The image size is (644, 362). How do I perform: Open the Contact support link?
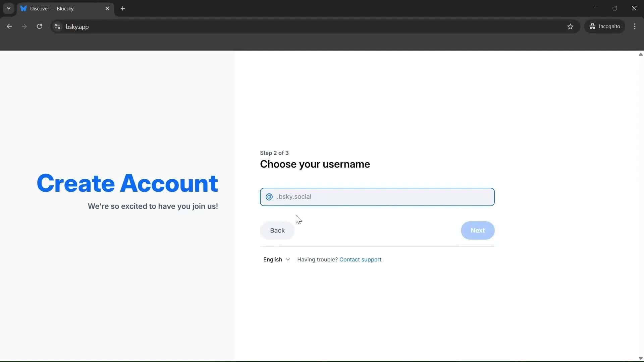point(360,259)
